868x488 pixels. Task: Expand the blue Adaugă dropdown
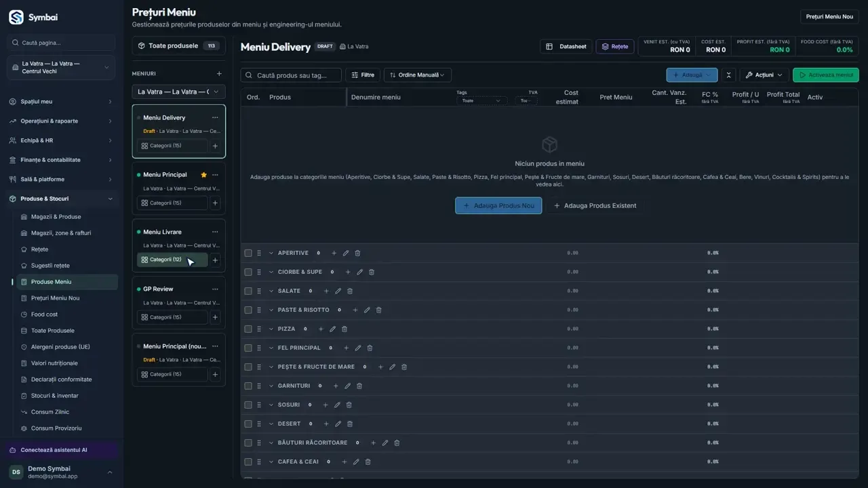point(692,75)
